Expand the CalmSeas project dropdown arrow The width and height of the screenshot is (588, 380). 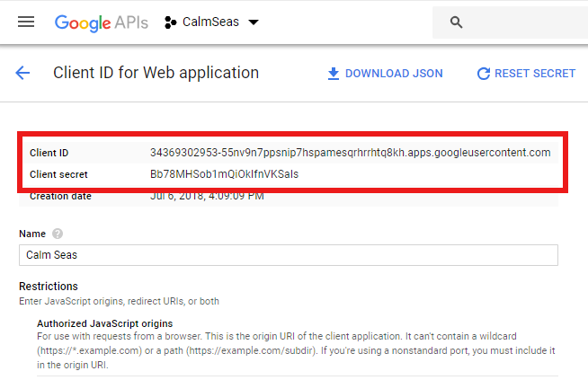[x=253, y=22]
